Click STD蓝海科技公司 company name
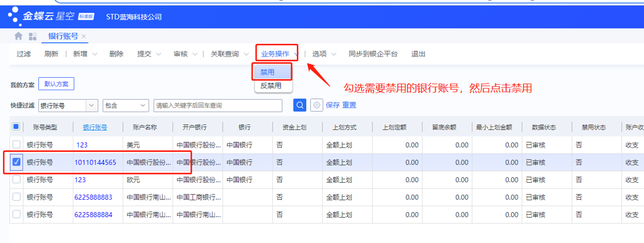Viewport: 644px width, 243px height. tap(134, 17)
